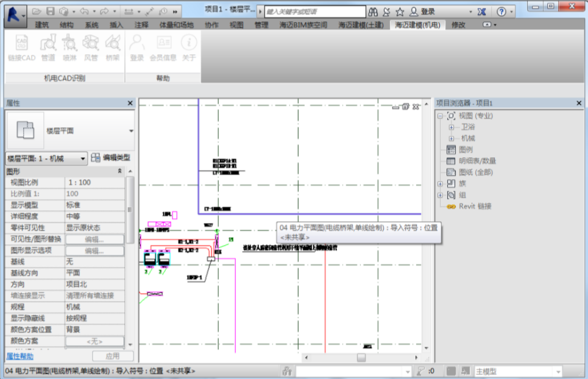The height and width of the screenshot is (379, 588).
Task: Click the 编辑类型 button
Action: tap(111, 158)
